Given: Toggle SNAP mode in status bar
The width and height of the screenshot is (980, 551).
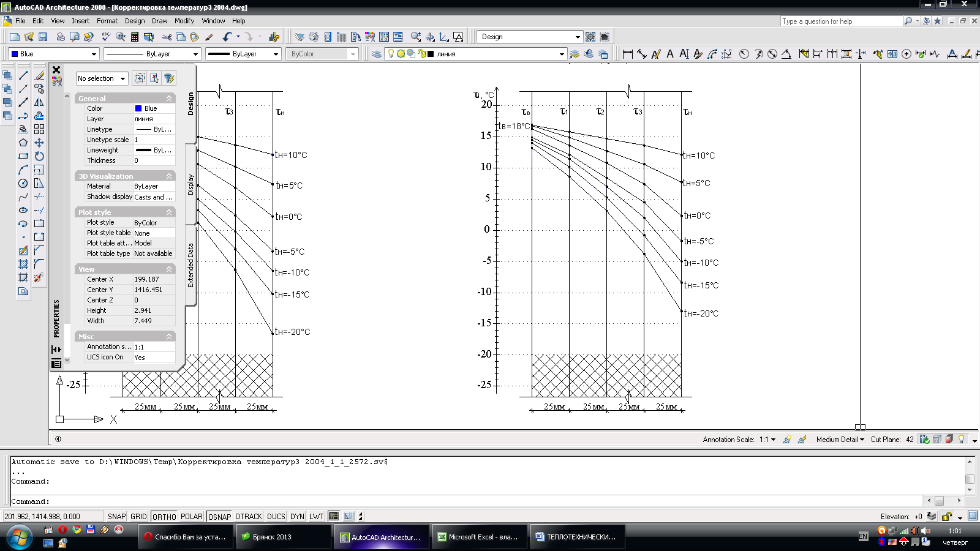Looking at the screenshot, I should click(116, 516).
